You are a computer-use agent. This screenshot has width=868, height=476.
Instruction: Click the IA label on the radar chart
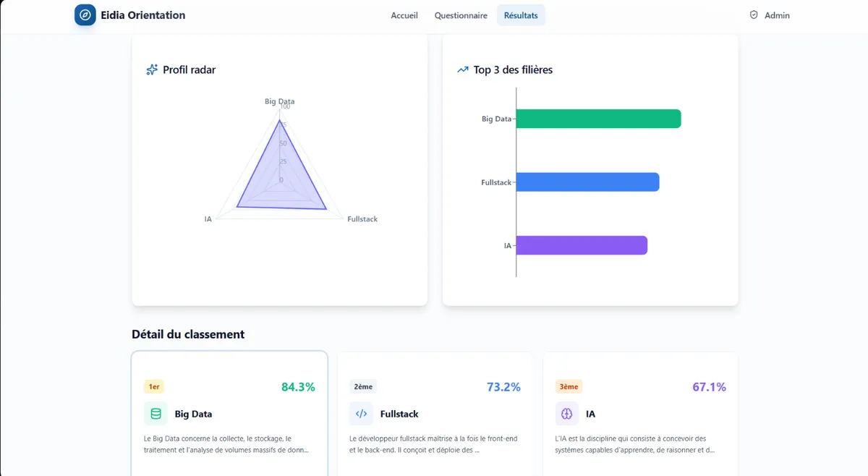208,219
